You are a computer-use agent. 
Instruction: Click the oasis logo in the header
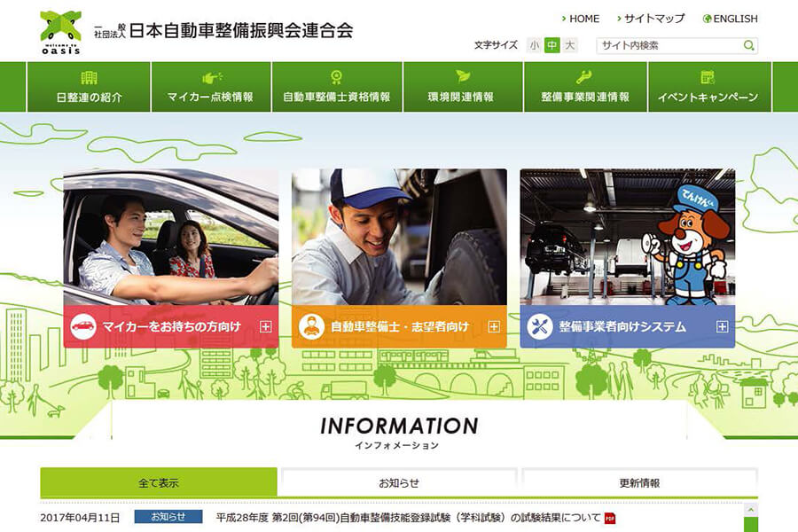(60, 33)
